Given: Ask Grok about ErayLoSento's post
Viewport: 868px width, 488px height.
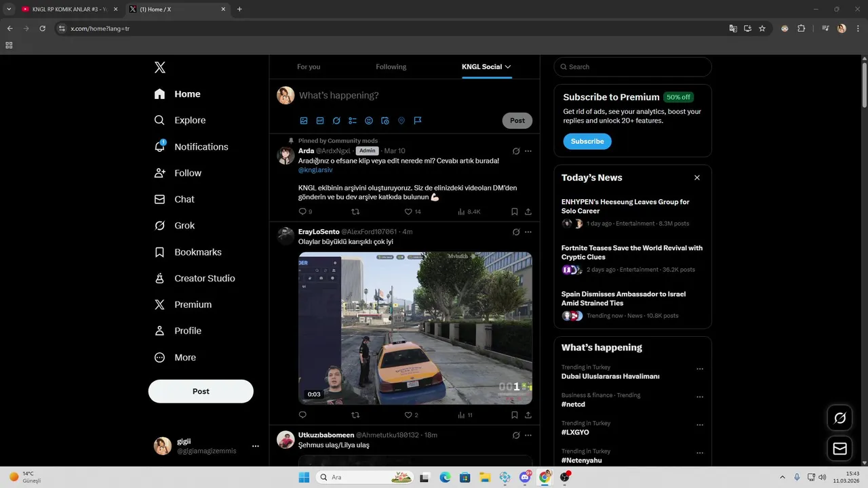Looking at the screenshot, I should pos(516,232).
